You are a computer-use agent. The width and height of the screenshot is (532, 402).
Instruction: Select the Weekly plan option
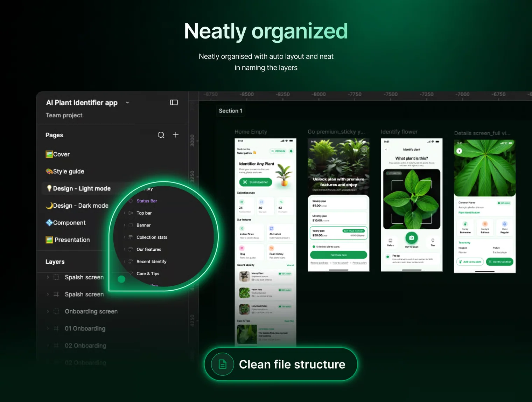pos(338,203)
